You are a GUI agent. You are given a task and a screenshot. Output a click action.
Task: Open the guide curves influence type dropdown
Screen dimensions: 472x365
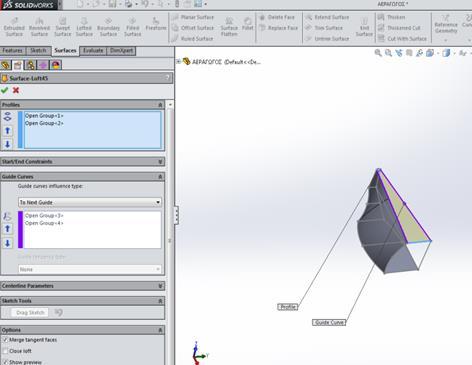tap(90, 202)
